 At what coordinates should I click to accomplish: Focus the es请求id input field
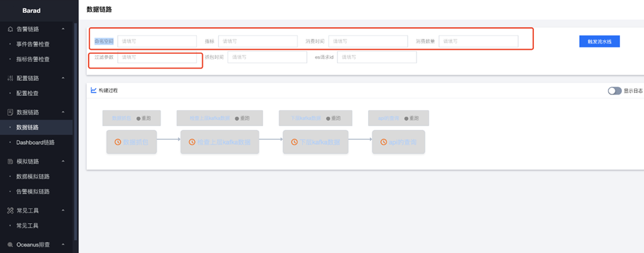tap(376, 58)
